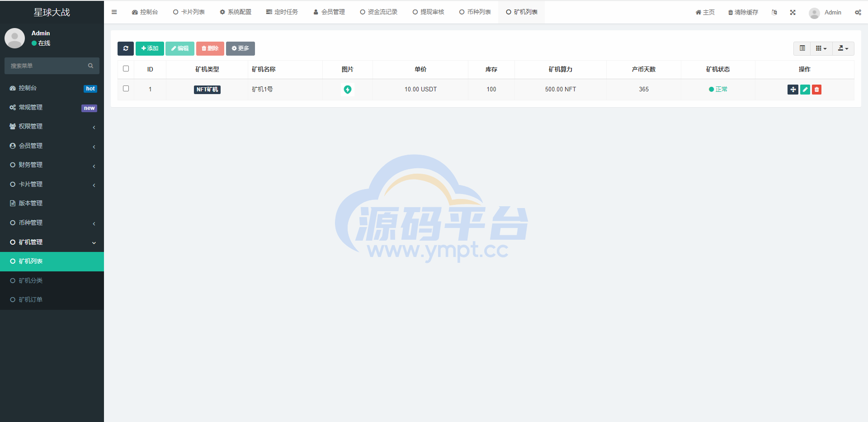Viewport: 868px width, 422px height.
Task: Click the green edit icon in row 1
Action: coord(805,90)
